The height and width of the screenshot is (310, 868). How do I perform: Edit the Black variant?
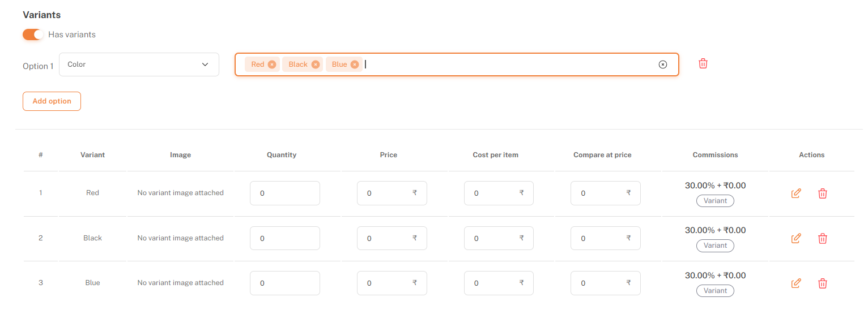pyautogui.click(x=796, y=238)
